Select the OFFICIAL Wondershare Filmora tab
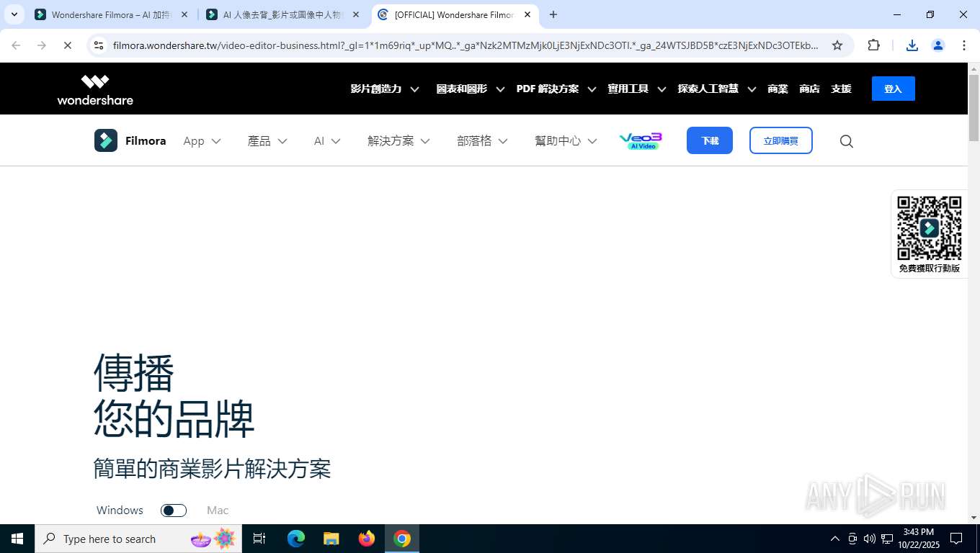Screen dimensions: 980x553 455,14
